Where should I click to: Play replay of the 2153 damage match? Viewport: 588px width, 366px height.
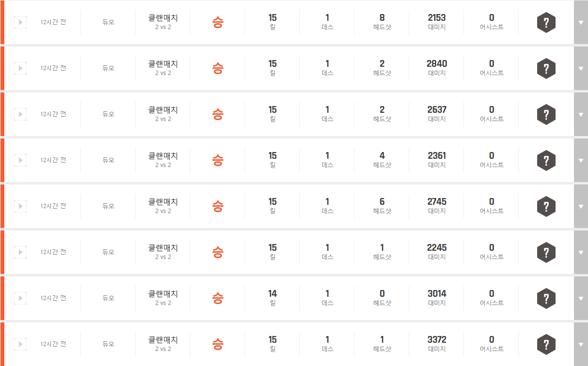(x=20, y=22)
